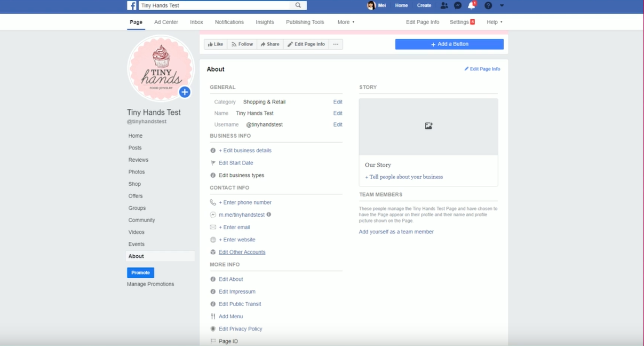Click the Friend Requests icon

[x=444, y=5]
